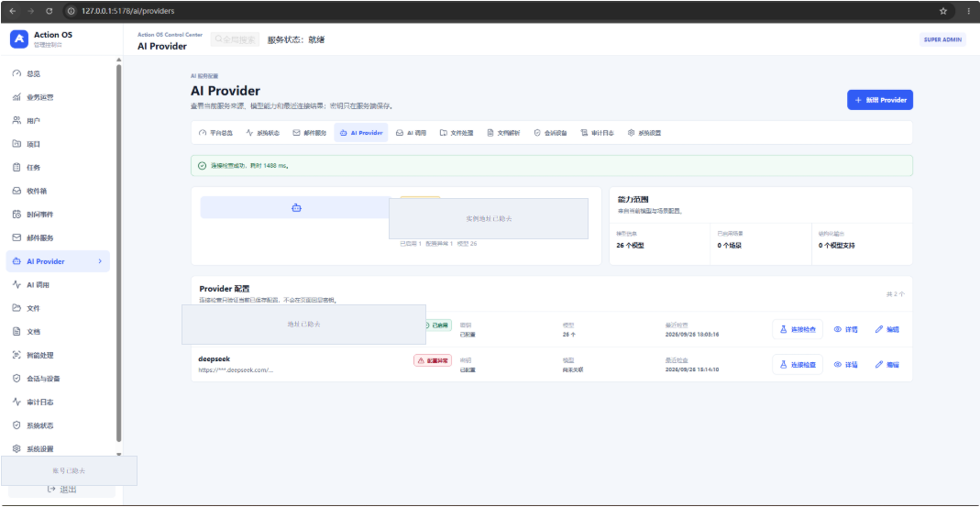Click the deepseek provider name
Screen dimensions: 980x507
click(215, 358)
